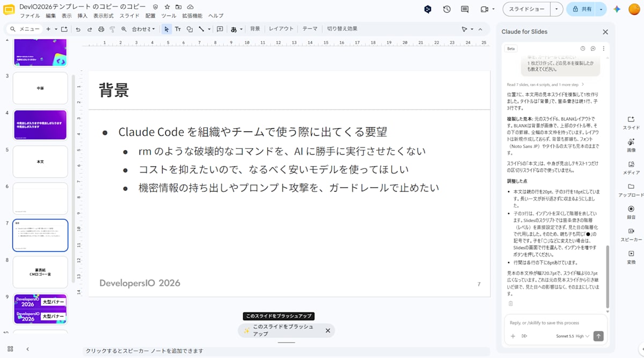Open the hexagon extension icon
Image resolution: width=644 pixels, height=358 pixels.
coord(428,9)
